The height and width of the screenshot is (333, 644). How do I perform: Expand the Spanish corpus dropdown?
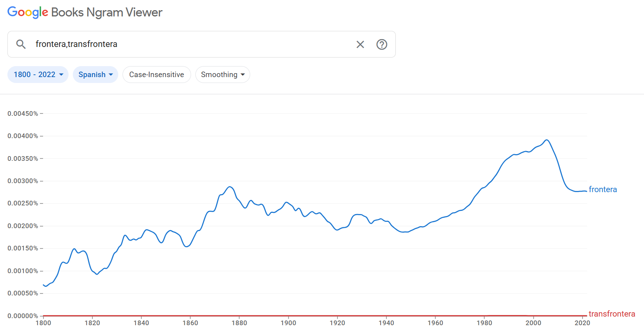(x=96, y=75)
